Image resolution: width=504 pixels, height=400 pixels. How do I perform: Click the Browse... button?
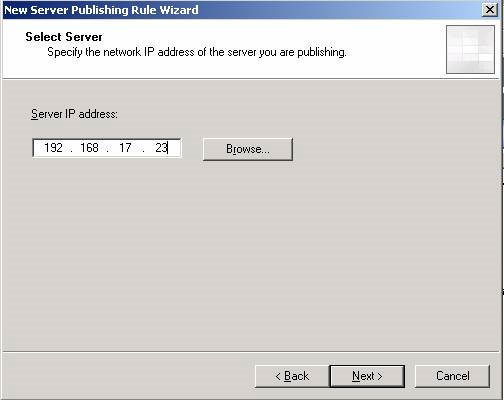pyautogui.click(x=248, y=149)
